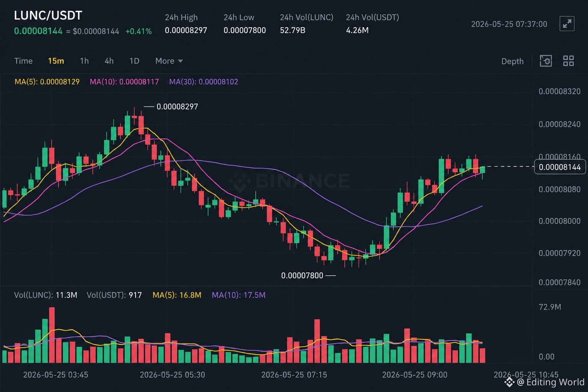Expand the More intervals dropdown
Screen dimensions: 588x392
coord(169,61)
